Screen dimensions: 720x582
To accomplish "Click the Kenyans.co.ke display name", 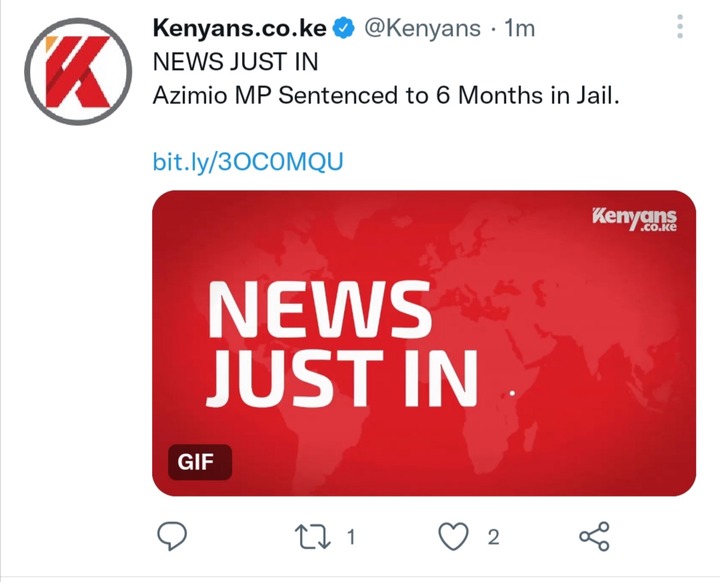I will [x=239, y=28].
